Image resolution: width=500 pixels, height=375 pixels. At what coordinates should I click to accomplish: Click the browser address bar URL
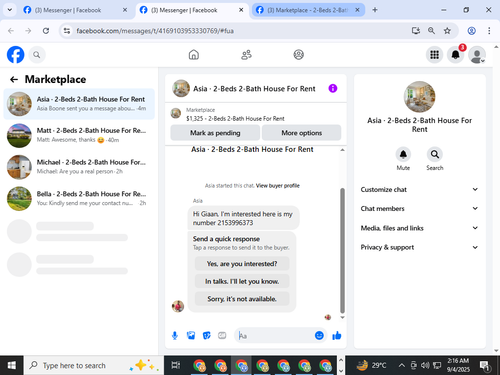[x=155, y=31]
